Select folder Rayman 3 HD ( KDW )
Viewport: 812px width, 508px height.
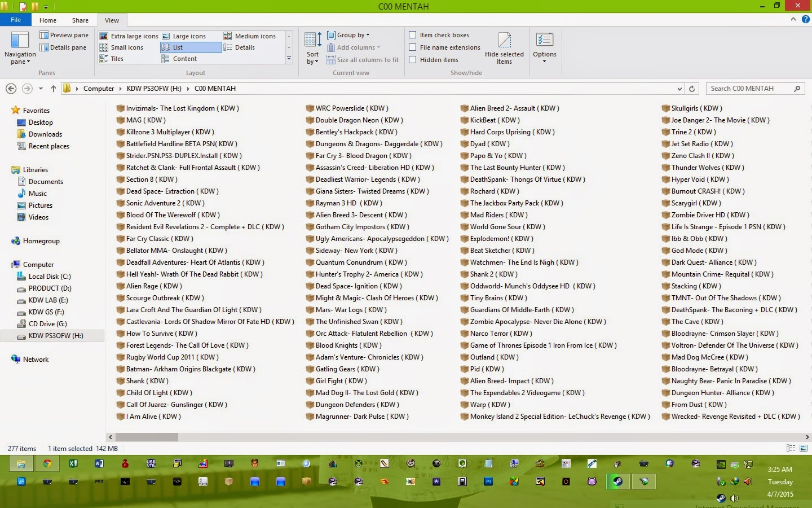(x=344, y=203)
